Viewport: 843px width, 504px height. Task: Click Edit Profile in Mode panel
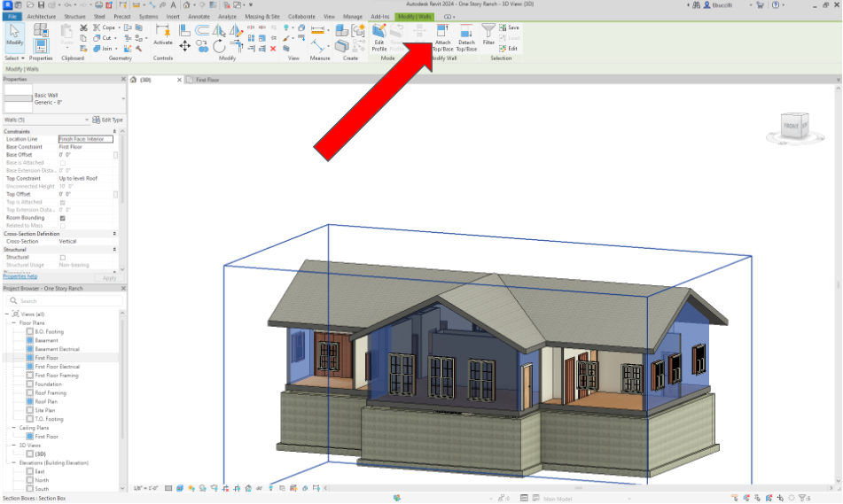tap(379, 37)
